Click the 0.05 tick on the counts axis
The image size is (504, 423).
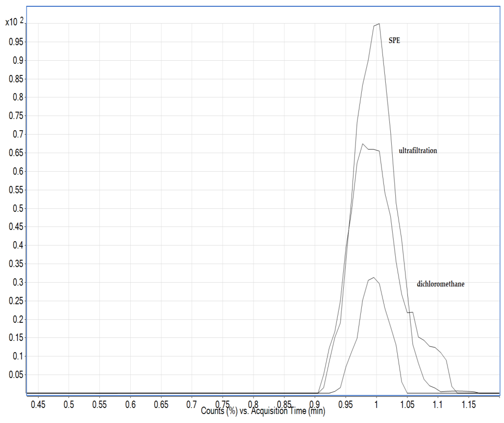(x=16, y=374)
